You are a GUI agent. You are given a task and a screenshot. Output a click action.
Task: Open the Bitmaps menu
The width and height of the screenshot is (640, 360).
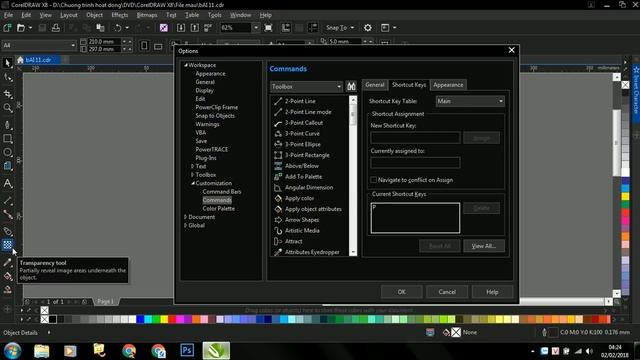point(147,15)
